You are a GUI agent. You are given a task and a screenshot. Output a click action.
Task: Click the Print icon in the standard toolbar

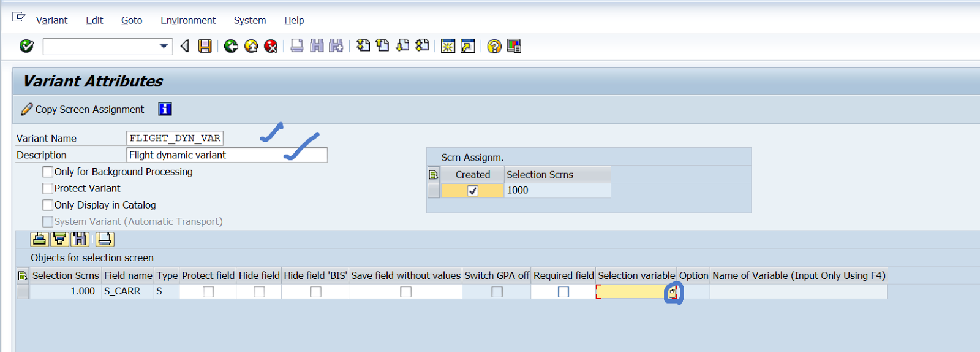[x=297, y=46]
